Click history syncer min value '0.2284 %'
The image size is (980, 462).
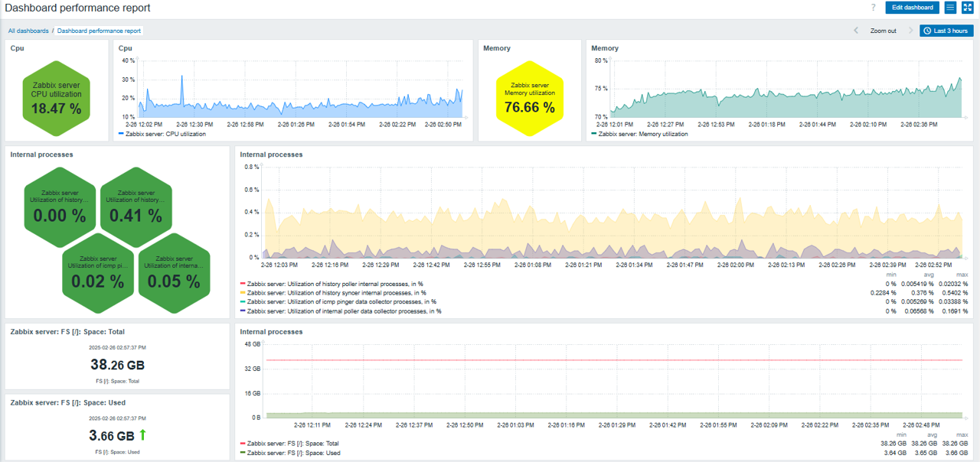(884, 293)
